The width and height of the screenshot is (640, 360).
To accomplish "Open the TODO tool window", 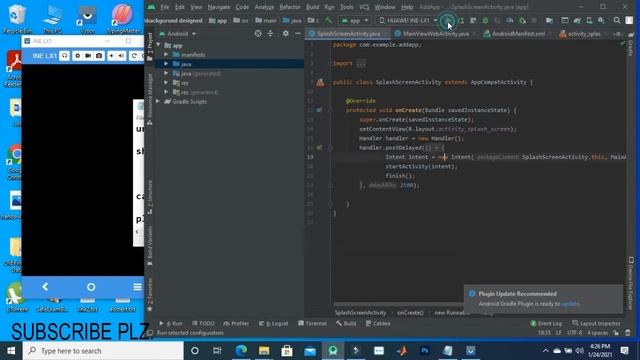I will [203, 323].
